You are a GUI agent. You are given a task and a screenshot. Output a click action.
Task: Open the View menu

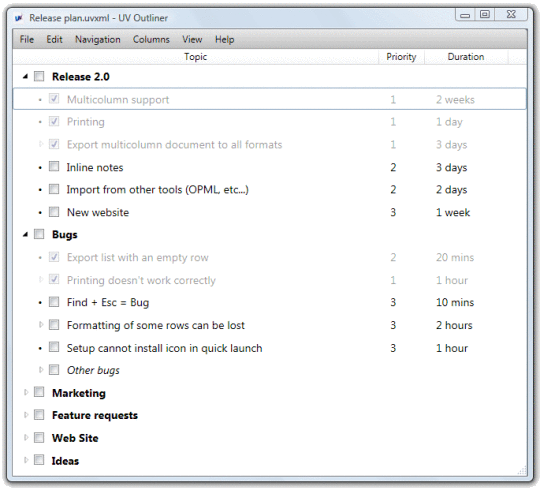click(192, 40)
